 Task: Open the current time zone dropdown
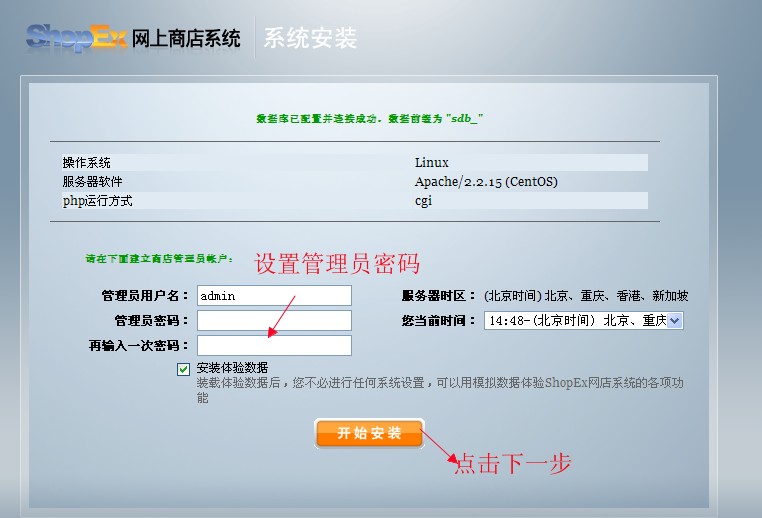pyautogui.click(x=584, y=321)
